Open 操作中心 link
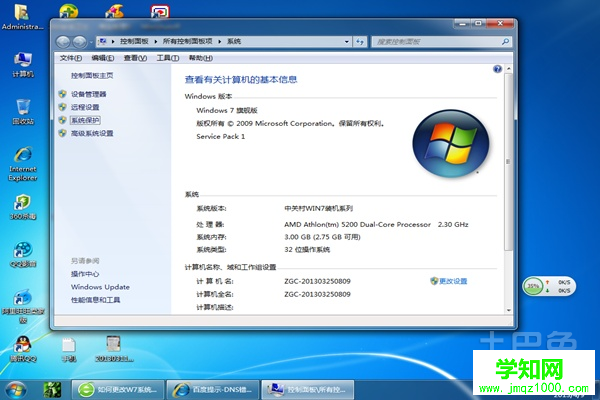This screenshot has width=600, height=400. click(85, 274)
